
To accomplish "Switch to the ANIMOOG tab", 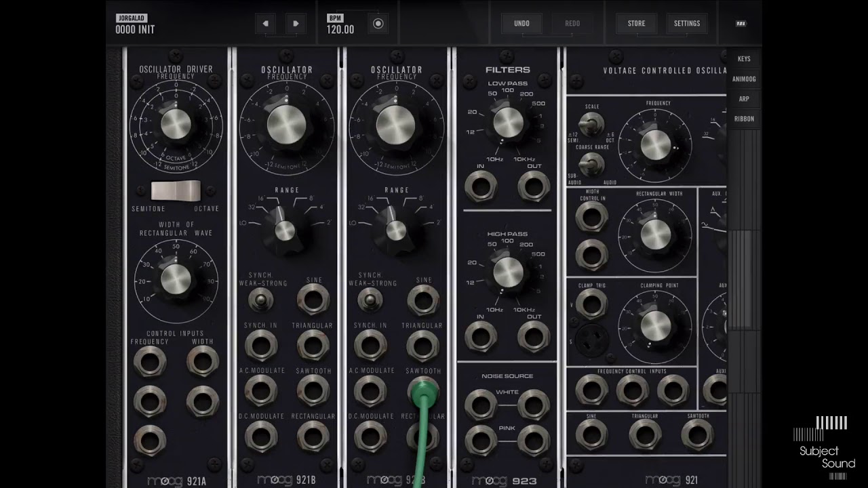I will pos(744,79).
